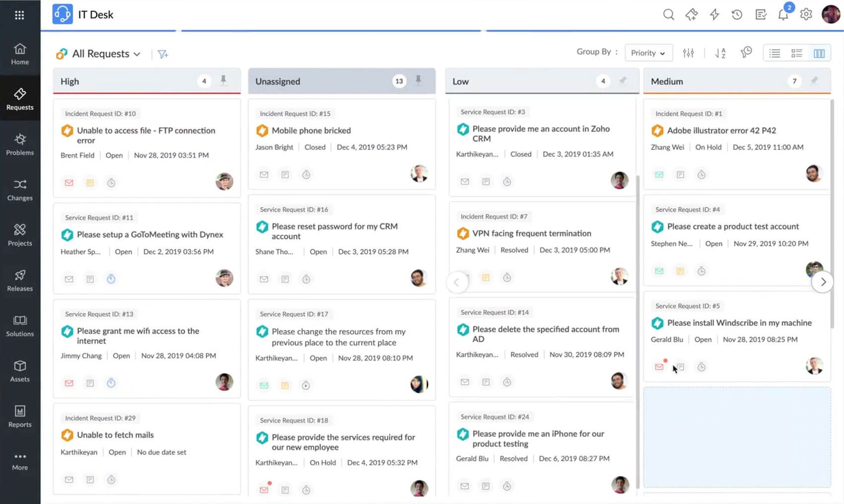Select Requests in the sidebar
This screenshot has height=504, width=844.
[20, 99]
